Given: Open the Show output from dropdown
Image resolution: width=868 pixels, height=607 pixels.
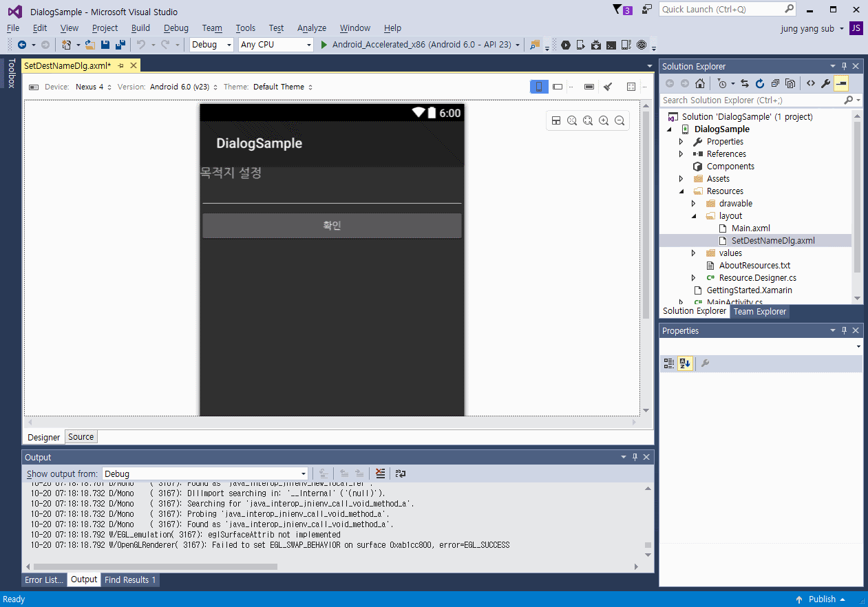Looking at the screenshot, I should [x=205, y=473].
